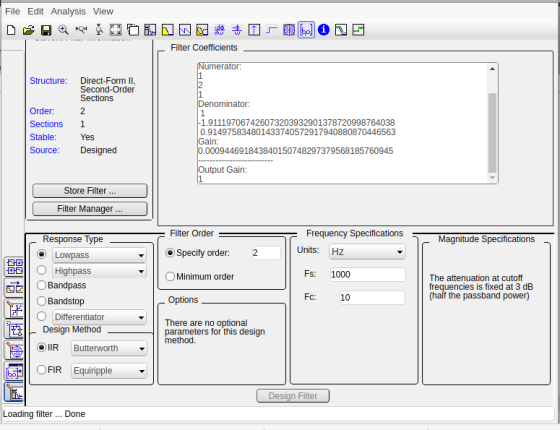Click the Design Filter button

pos(293,396)
